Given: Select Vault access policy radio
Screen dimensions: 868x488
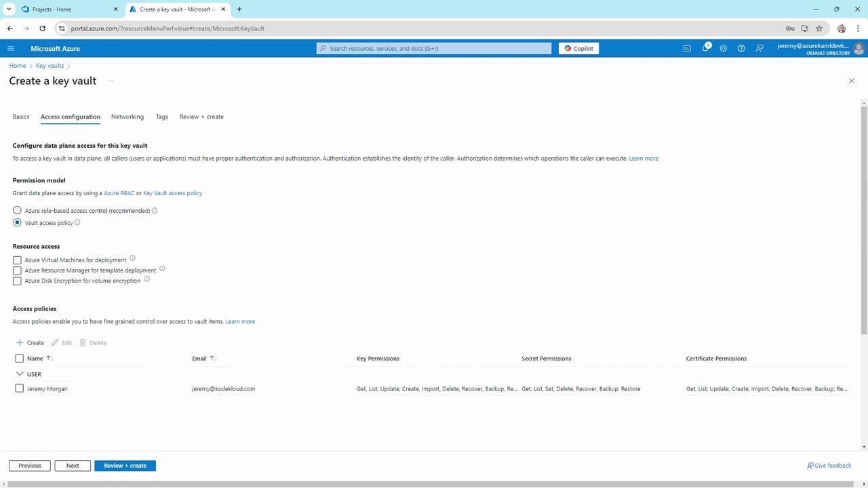Looking at the screenshot, I should 18,222.
